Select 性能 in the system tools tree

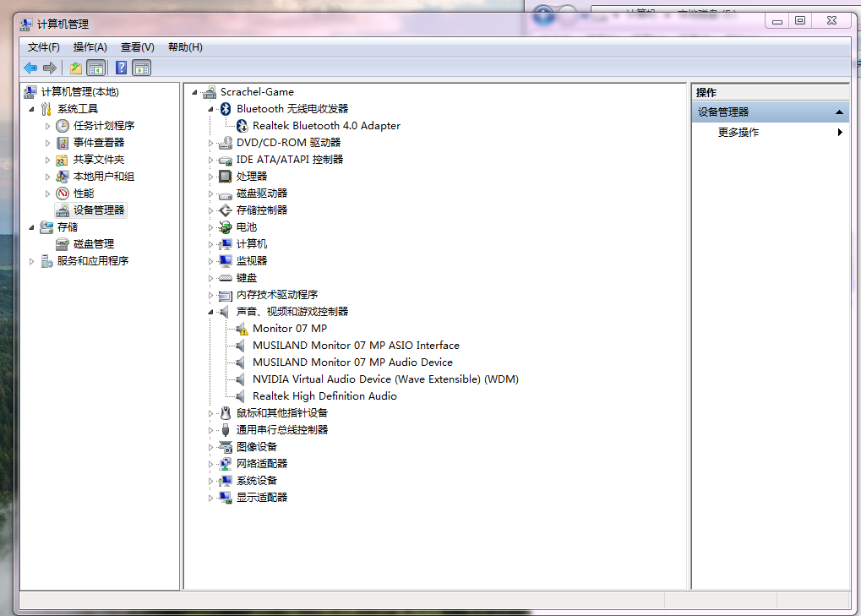coord(84,194)
